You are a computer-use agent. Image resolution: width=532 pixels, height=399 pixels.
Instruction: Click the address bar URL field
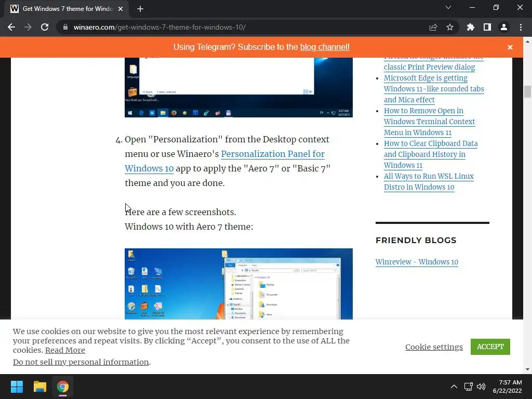244,27
